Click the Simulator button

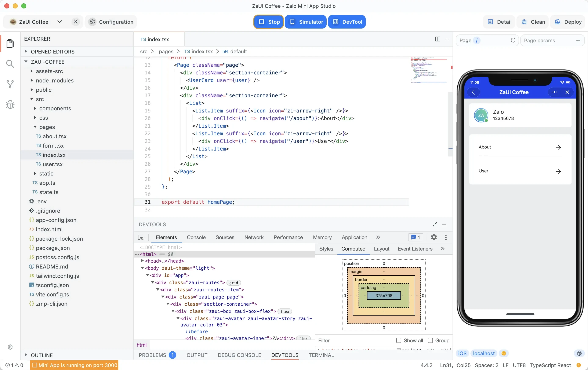coord(306,22)
